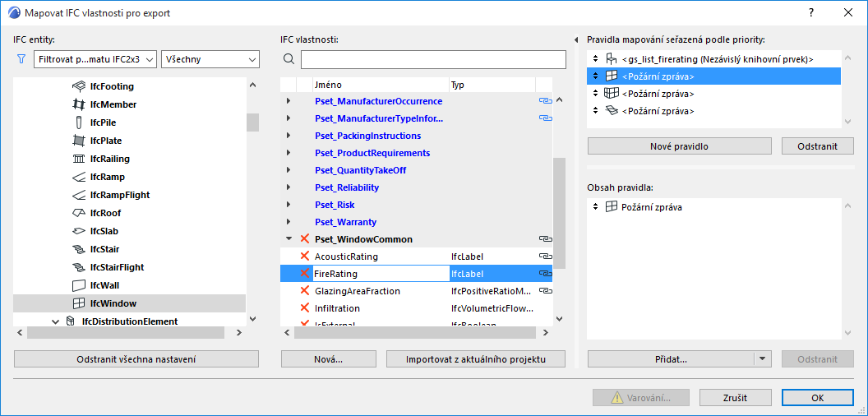Select the IfcWall entity icon
The image size is (868, 416).
coord(79,285)
